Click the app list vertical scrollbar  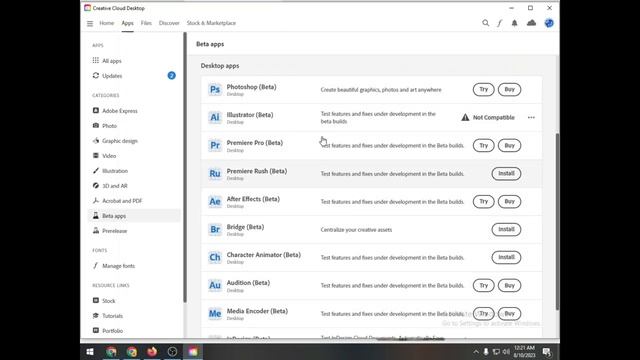click(557, 221)
